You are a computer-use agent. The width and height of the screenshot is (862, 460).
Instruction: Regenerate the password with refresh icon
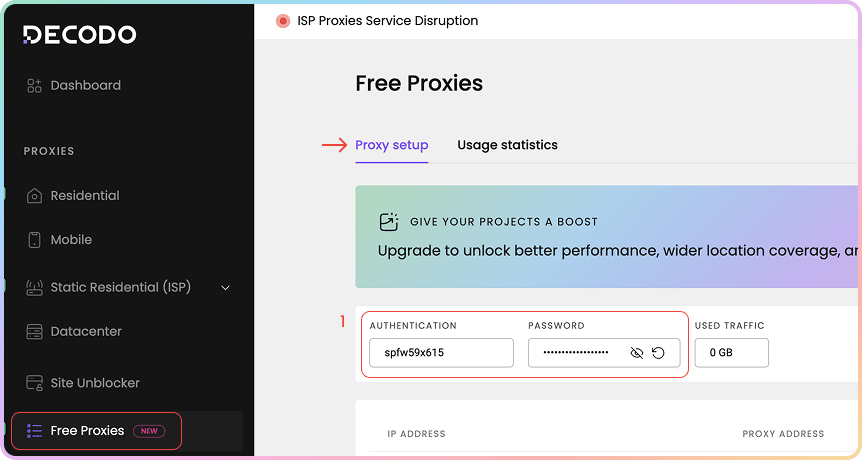click(x=658, y=353)
